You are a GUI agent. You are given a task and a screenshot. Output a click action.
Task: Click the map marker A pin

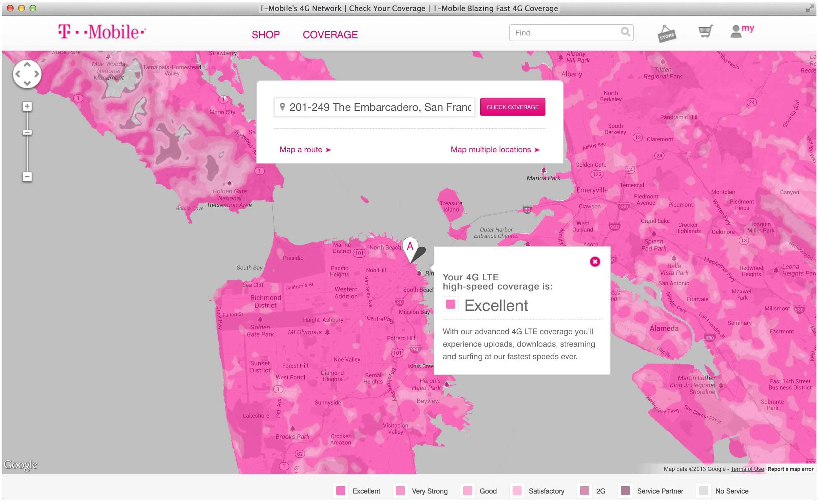[410, 249]
